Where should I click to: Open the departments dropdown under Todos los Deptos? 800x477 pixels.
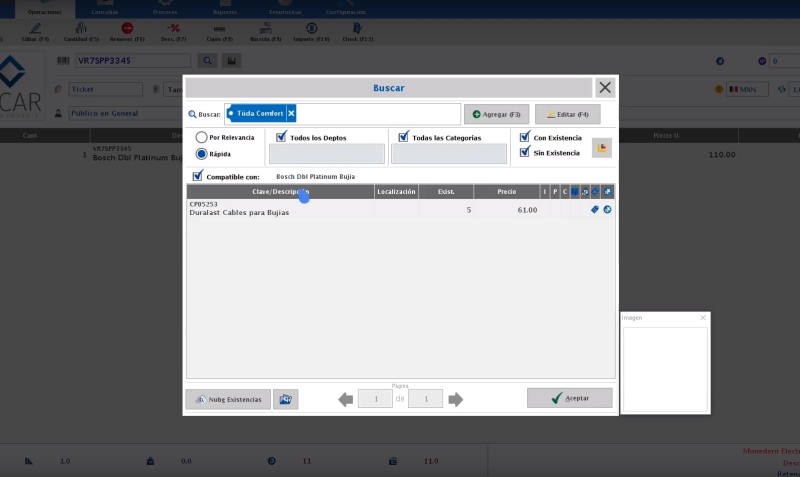coord(327,154)
